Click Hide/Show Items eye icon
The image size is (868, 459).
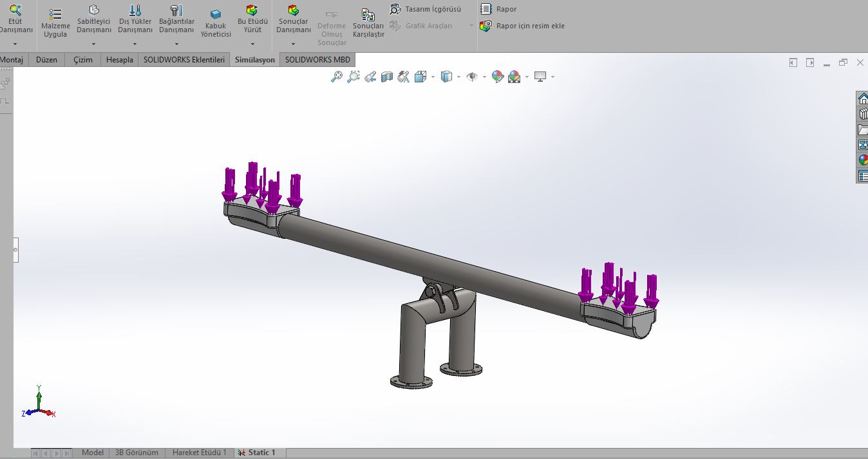point(472,77)
